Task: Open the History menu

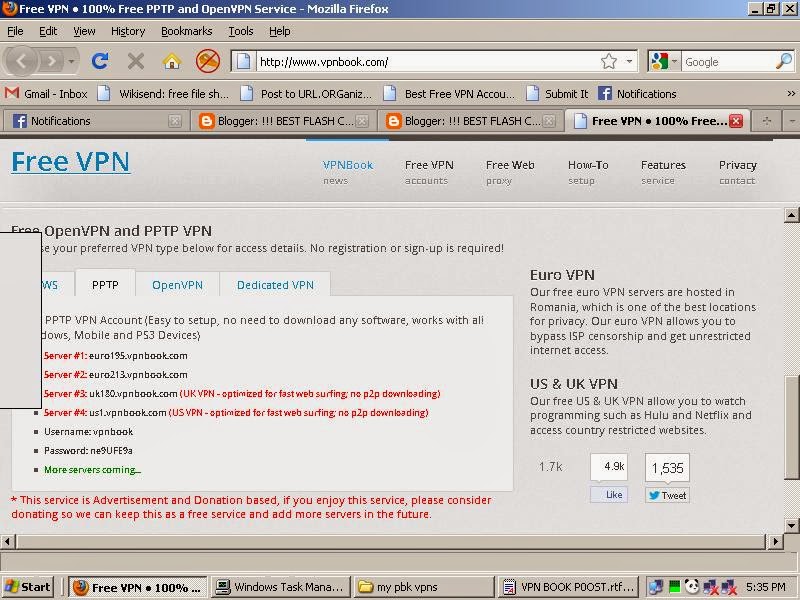Action: click(x=128, y=31)
